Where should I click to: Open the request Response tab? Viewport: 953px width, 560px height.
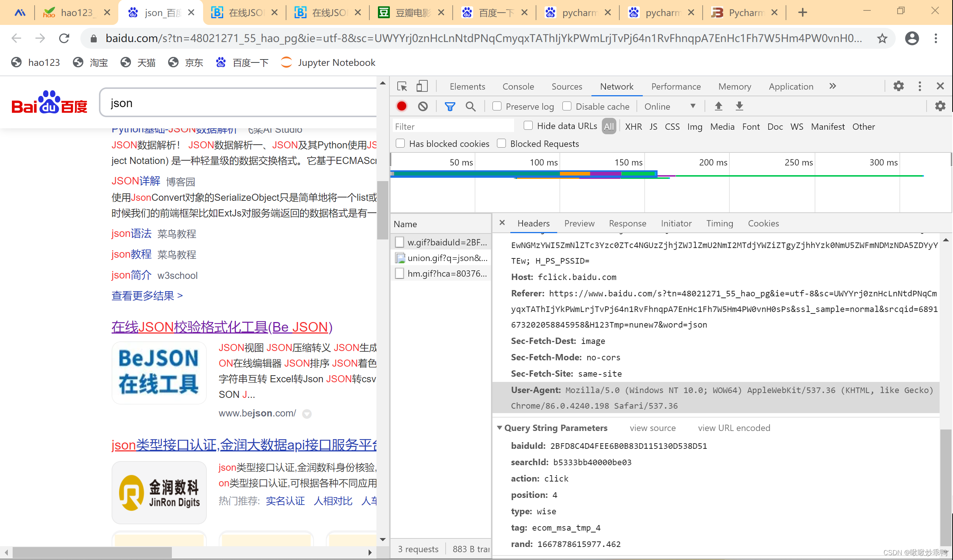tap(628, 223)
